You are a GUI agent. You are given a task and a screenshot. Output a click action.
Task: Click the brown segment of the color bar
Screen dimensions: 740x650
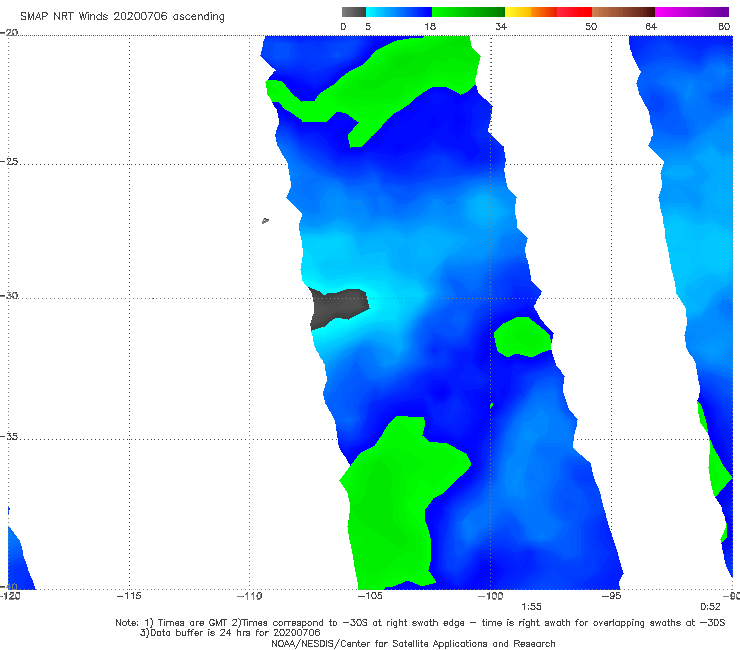pyautogui.click(x=623, y=12)
